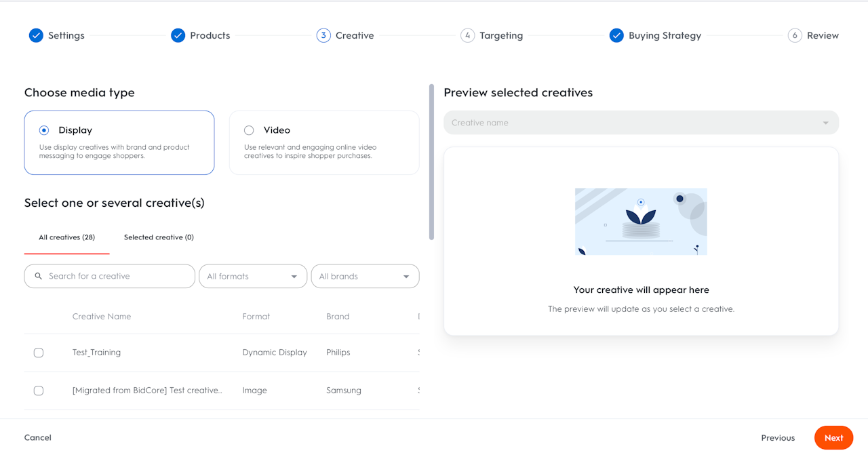Image resolution: width=868 pixels, height=457 pixels.
Task: Switch to the Selected creative (0) tab
Action: click(159, 237)
